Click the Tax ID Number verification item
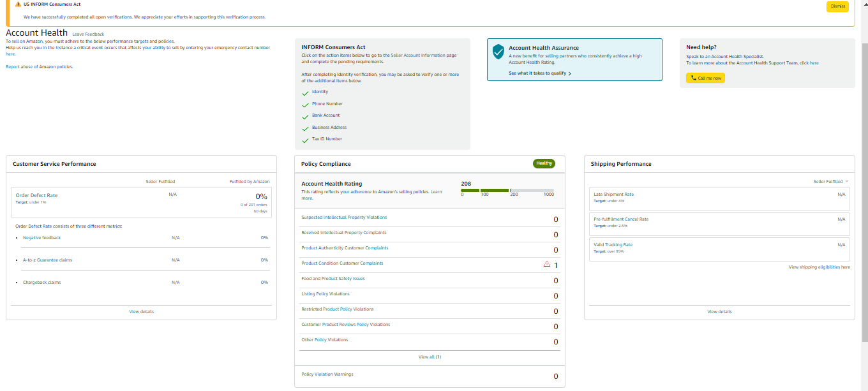868x391 pixels. point(327,139)
